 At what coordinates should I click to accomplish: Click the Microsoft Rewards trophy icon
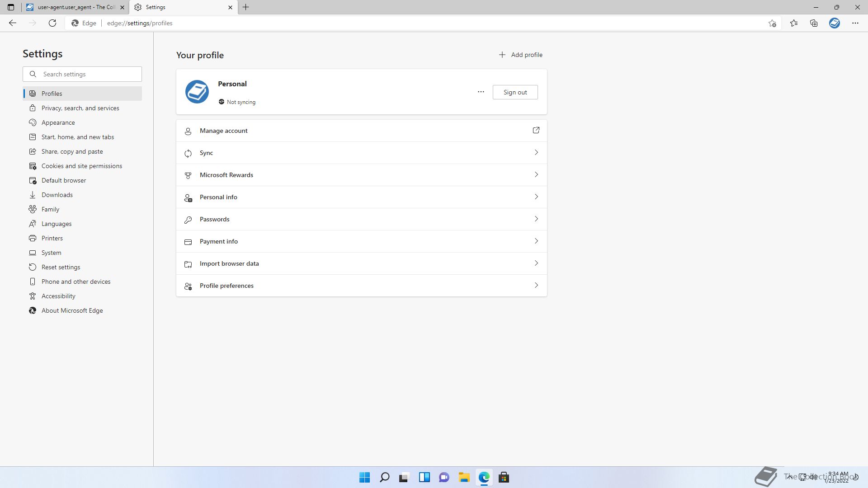(x=188, y=175)
